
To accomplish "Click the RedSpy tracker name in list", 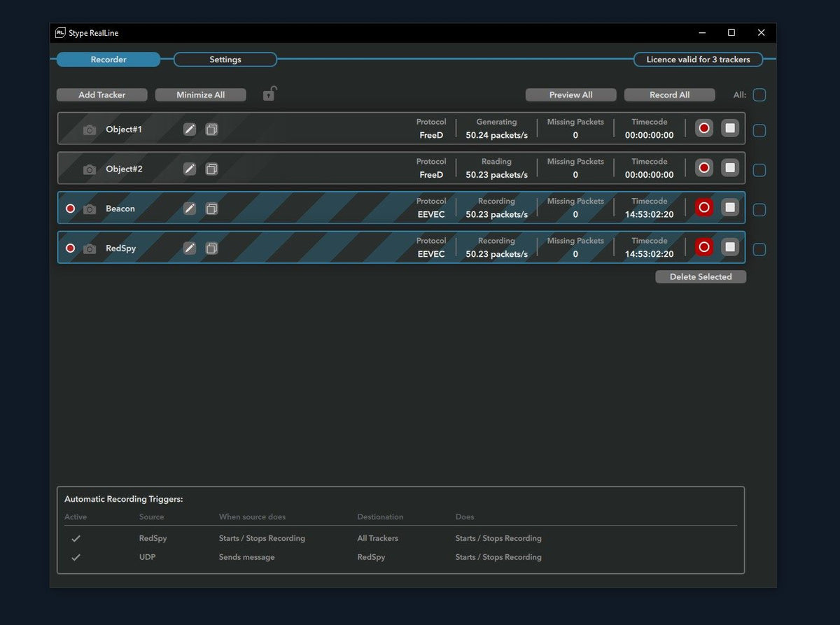I will [x=121, y=248].
